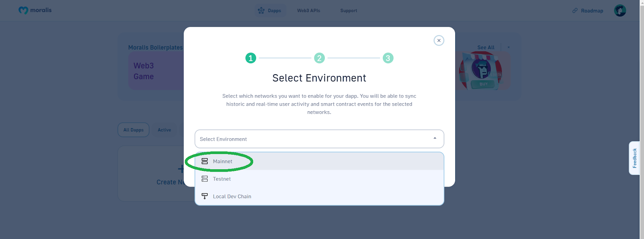Screen dimensions: 644x239
Task: Open the Support tab
Action: click(x=349, y=10)
